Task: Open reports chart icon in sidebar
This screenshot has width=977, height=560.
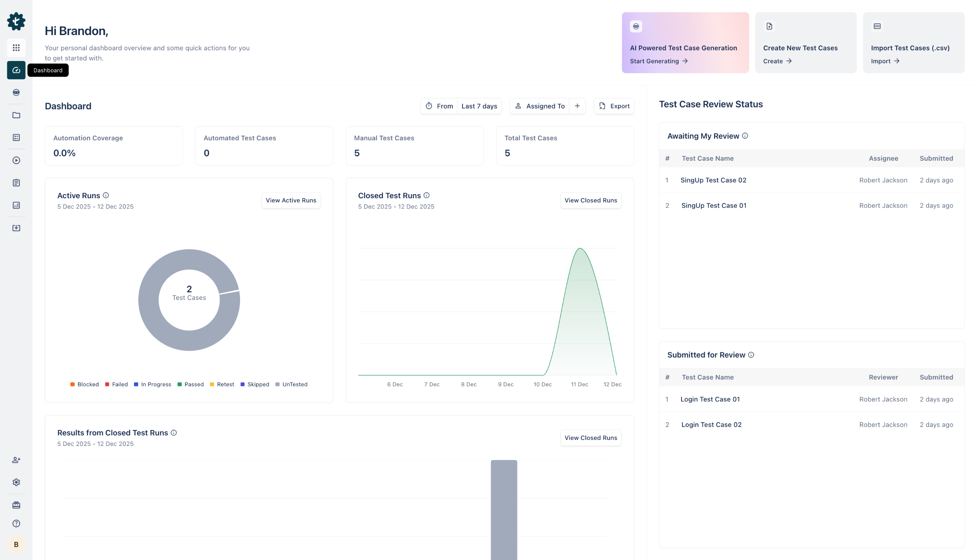Action: pyautogui.click(x=16, y=205)
